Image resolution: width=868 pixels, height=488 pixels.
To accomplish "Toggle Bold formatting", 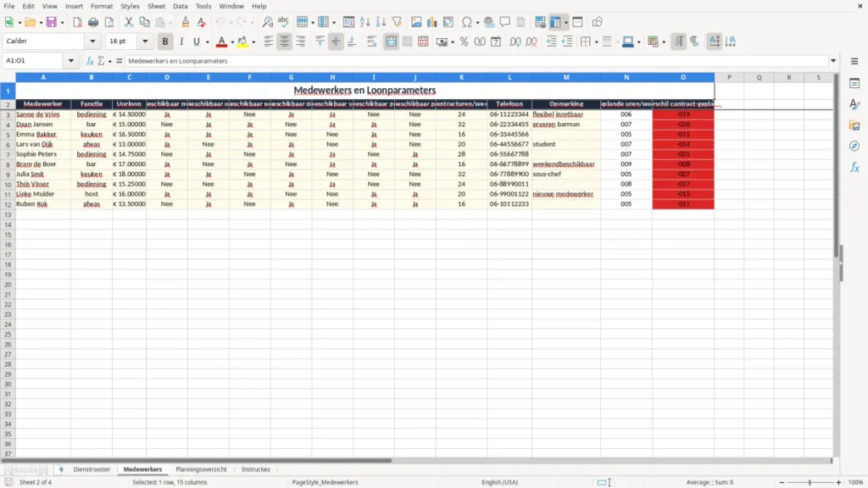I will click(165, 42).
